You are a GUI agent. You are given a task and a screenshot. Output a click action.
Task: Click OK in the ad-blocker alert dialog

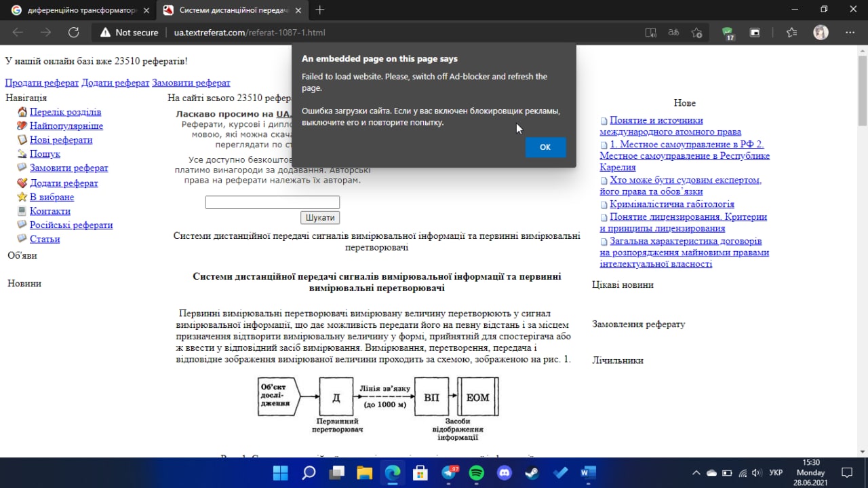[x=545, y=147]
